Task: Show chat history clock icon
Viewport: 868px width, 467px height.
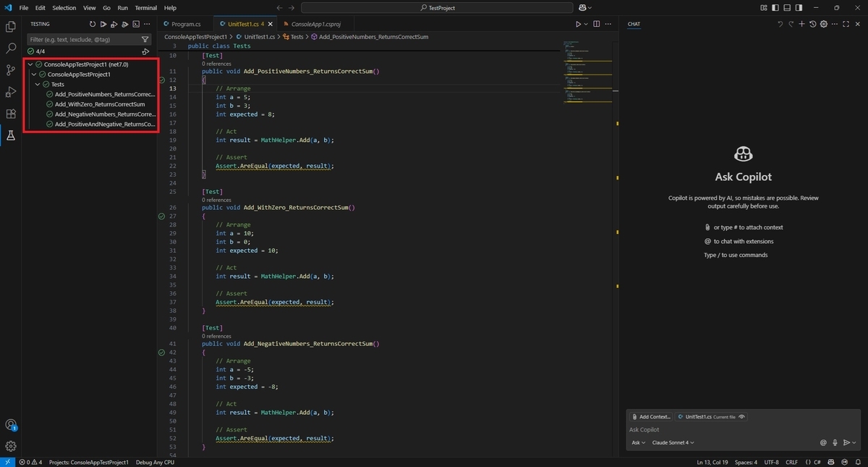Action: pyautogui.click(x=813, y=24)
